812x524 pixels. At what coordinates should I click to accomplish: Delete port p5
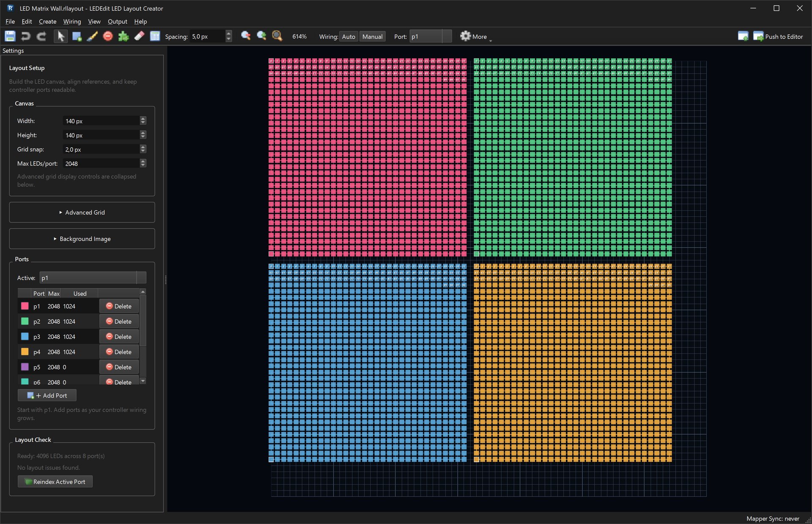[x=119, y=367]
